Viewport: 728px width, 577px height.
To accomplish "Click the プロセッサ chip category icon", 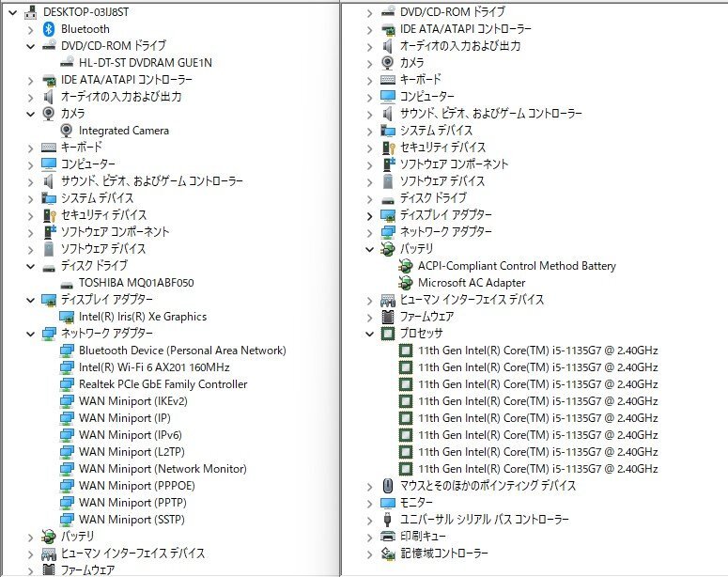I will 388,333.
